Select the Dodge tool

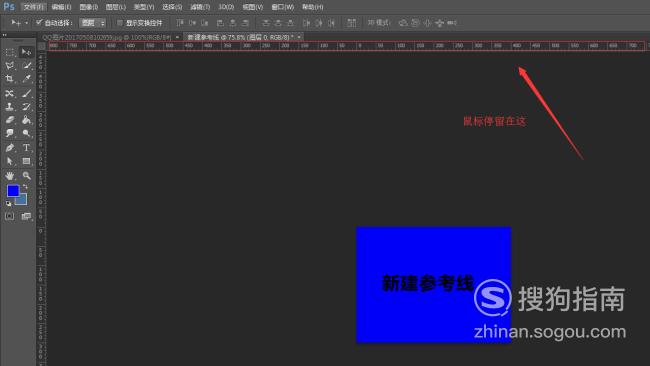[x=26, y=133]
